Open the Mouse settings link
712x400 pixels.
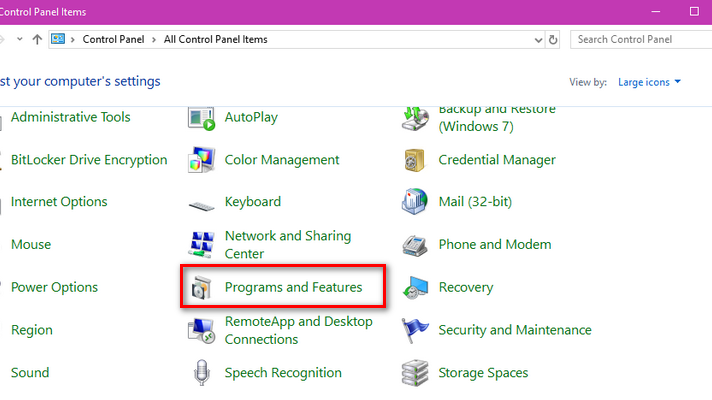pos(31,244)
